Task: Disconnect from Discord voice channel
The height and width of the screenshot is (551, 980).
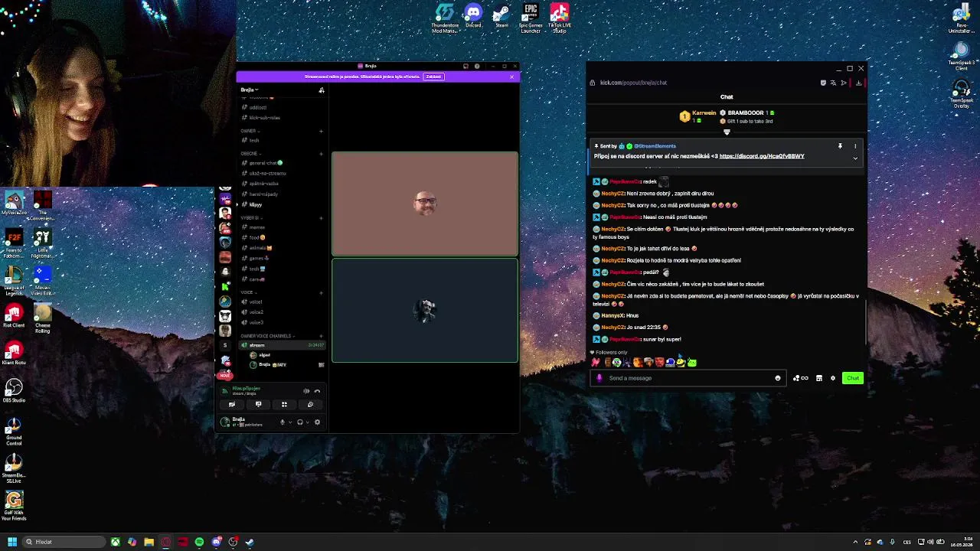Action: [317, 391]
